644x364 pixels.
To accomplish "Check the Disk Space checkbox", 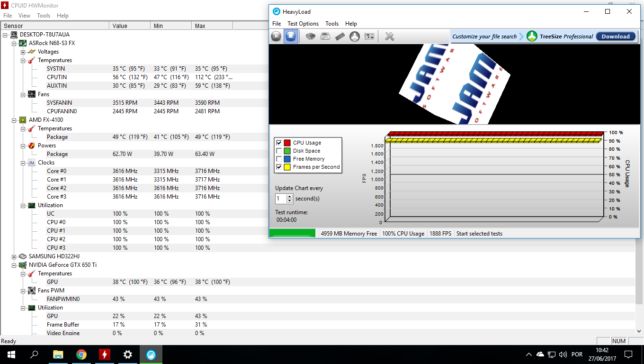I will coord(279,151).
